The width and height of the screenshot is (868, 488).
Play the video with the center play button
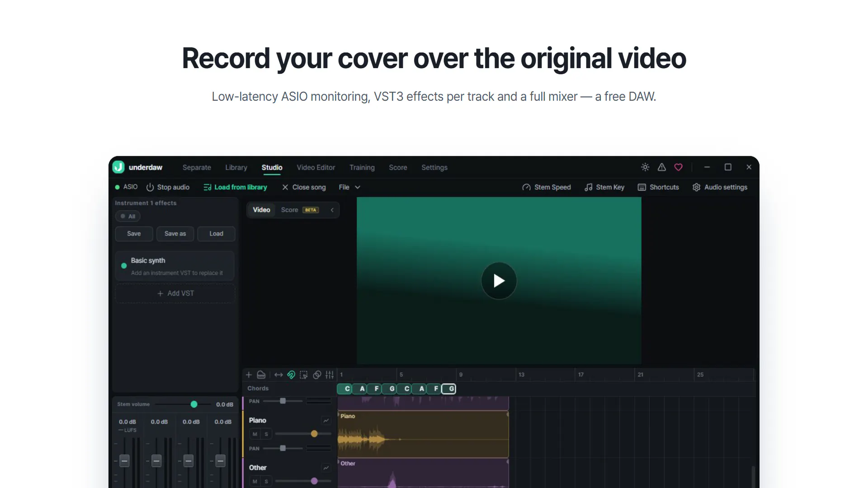[x=499, y=281]
